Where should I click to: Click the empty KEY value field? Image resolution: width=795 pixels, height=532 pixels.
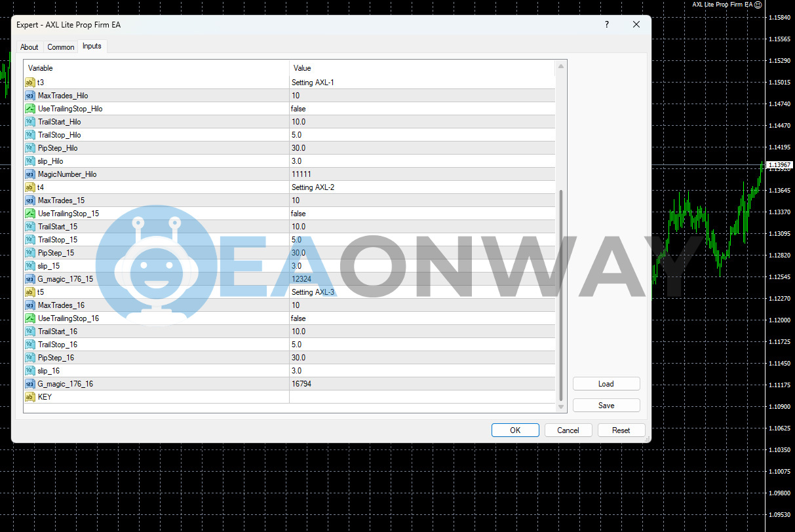click(x=422, y=397)
